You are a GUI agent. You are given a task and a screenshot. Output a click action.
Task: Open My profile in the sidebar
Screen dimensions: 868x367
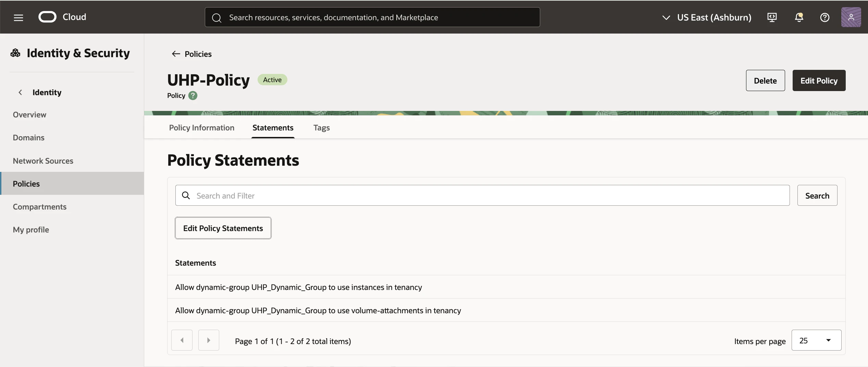[x=72, y=230]
